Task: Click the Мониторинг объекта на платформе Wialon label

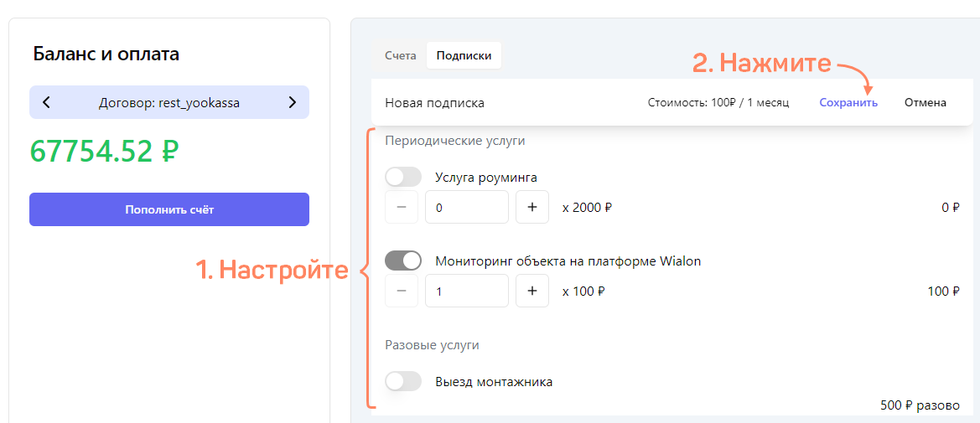Action: click(x=568, y=261)
